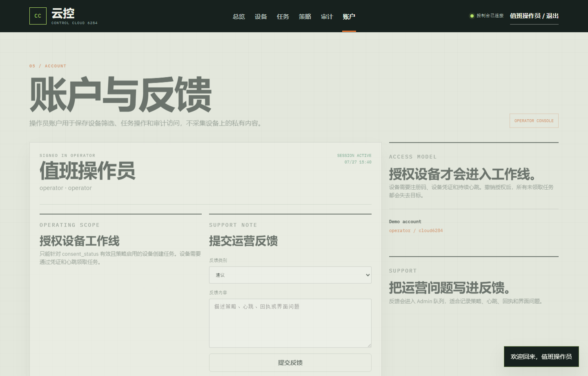Click the green connection status dot

click(x=472, y=16)
